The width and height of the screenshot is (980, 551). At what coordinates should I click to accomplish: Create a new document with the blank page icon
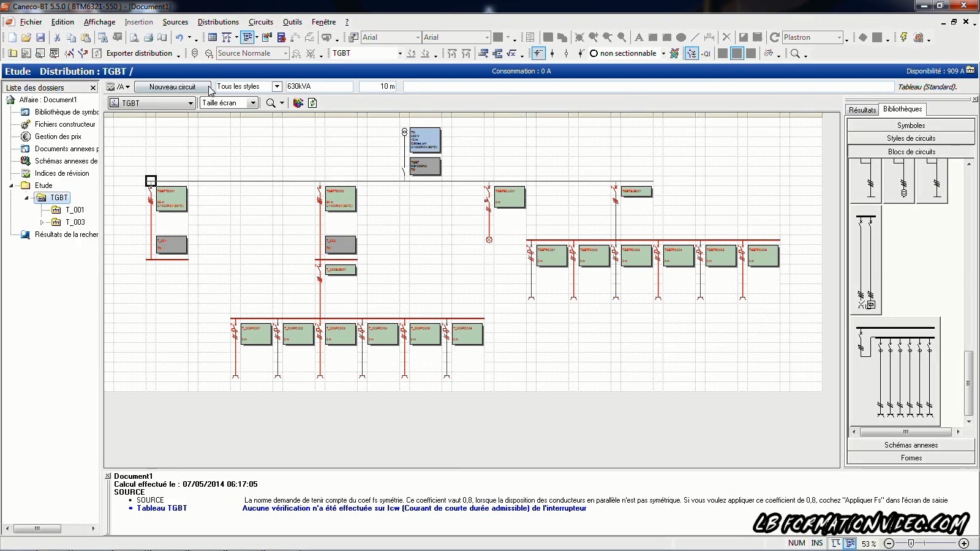[12, 37]
